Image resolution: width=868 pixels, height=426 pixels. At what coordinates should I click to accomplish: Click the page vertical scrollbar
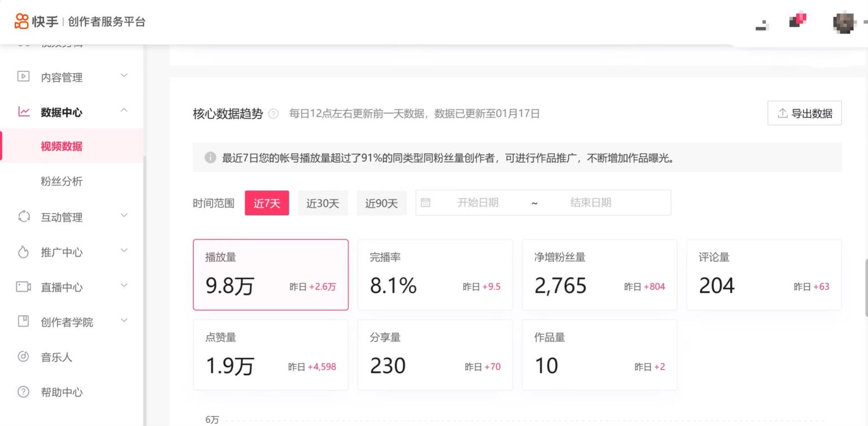click(x=865, y=288)
